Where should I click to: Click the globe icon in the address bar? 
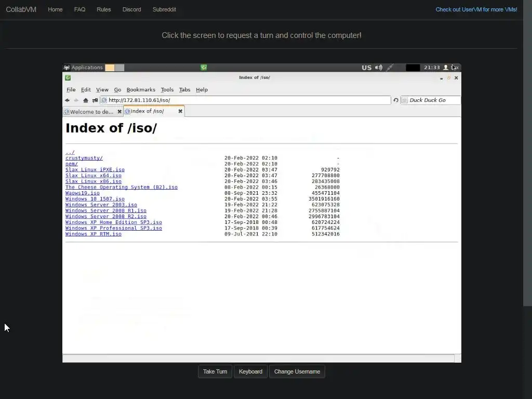click(104, 100)
